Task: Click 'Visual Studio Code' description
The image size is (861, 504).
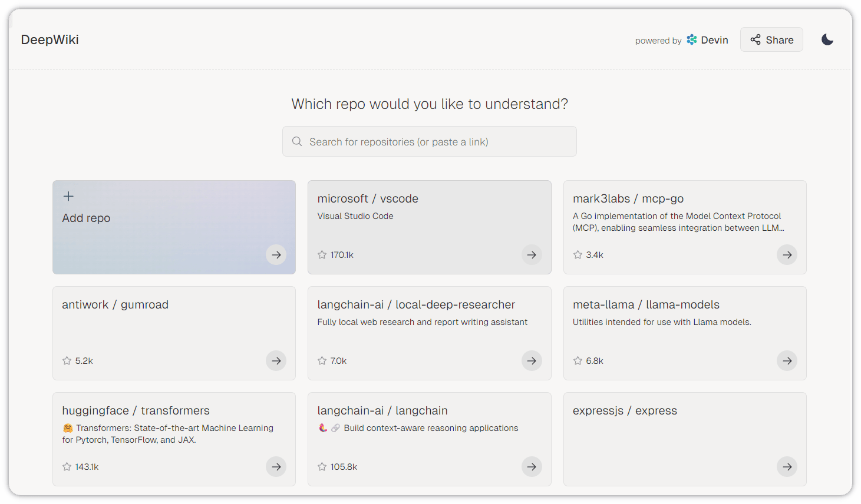Action: (x=355, y=216)
